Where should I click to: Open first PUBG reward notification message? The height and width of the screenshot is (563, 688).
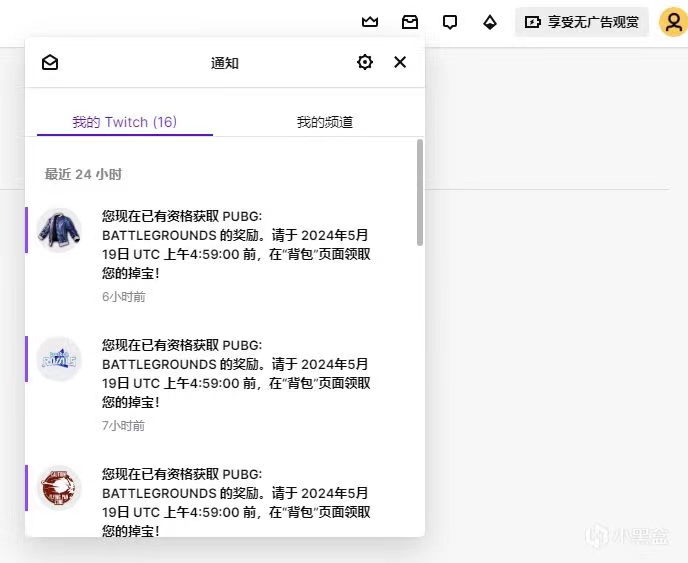(x=236, y=244)
